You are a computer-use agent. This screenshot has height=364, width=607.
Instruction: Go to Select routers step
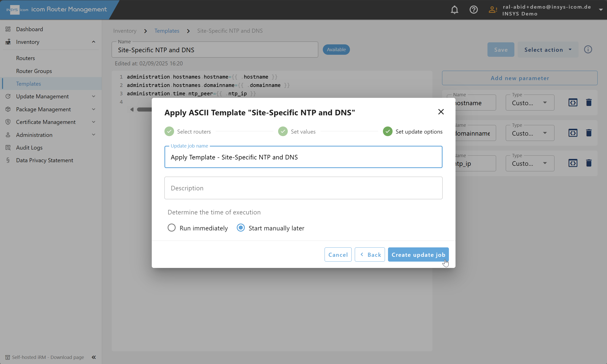click(188, 131)
